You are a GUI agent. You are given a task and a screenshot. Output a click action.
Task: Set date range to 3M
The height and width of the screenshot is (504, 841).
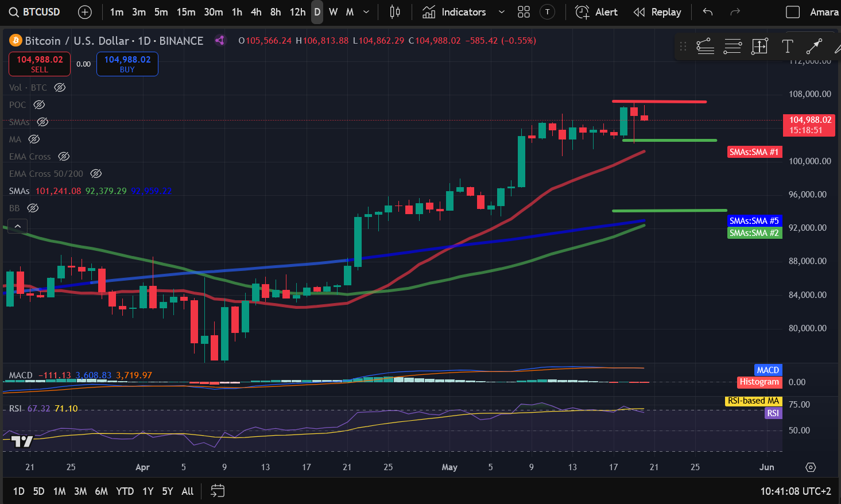click(80, 491)
